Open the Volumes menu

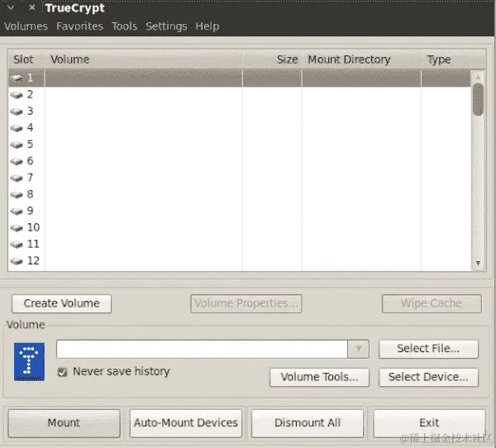pos(26,26)
